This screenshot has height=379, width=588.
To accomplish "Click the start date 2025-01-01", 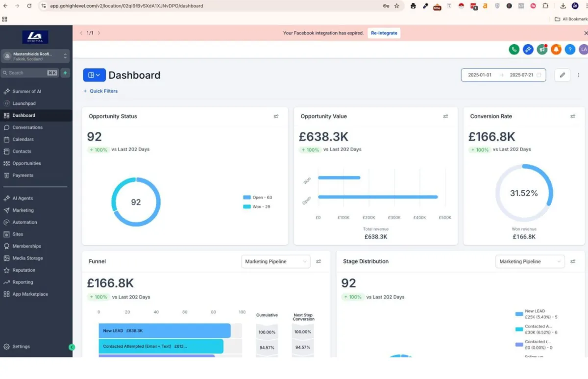I will click(x=480, y=75).
